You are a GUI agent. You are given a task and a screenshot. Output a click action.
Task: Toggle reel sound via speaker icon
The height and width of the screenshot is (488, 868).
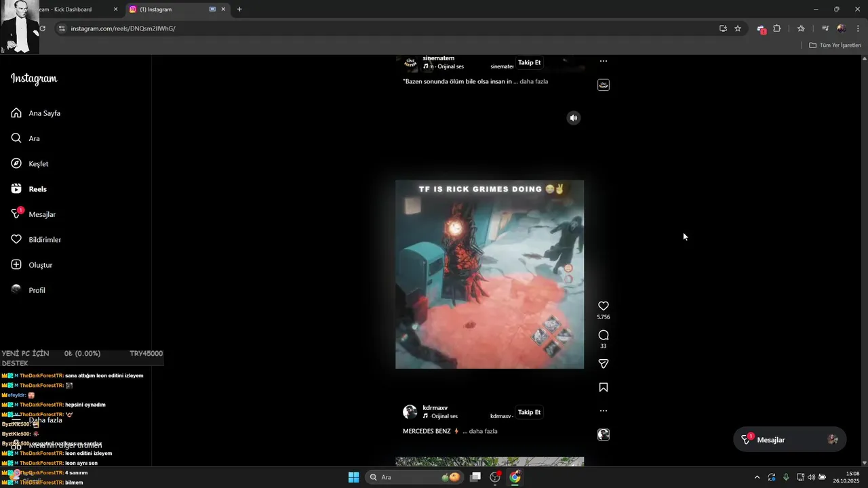574,118
